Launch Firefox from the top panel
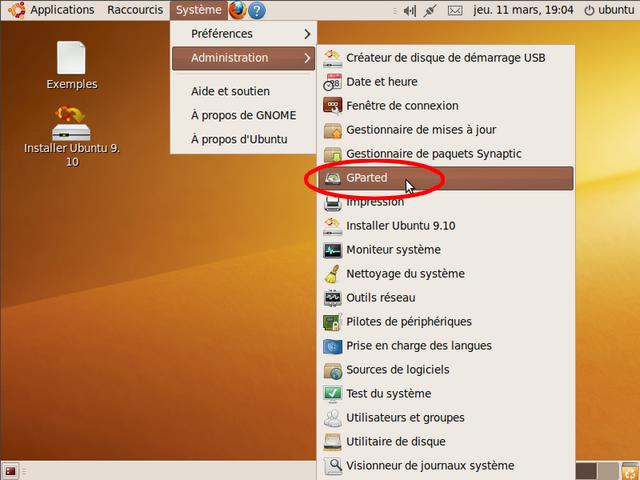The width and height of the screenshot is (640, 480). coord(237,10)
